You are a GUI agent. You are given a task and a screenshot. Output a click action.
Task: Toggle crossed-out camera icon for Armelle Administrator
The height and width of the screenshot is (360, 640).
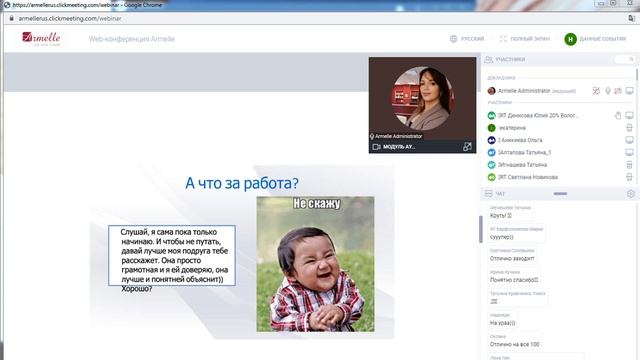(618, 91)
